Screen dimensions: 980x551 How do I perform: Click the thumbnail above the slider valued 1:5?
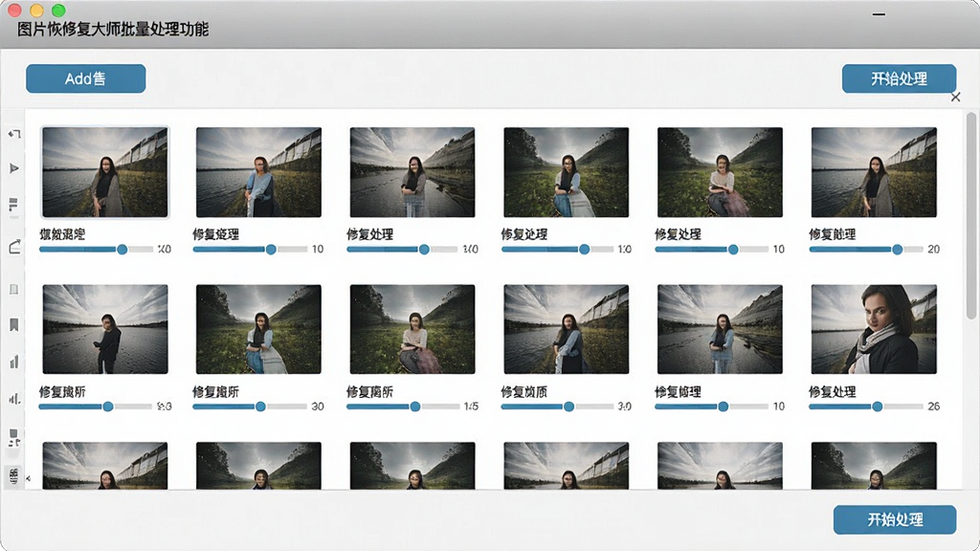[x=412, y=329]
